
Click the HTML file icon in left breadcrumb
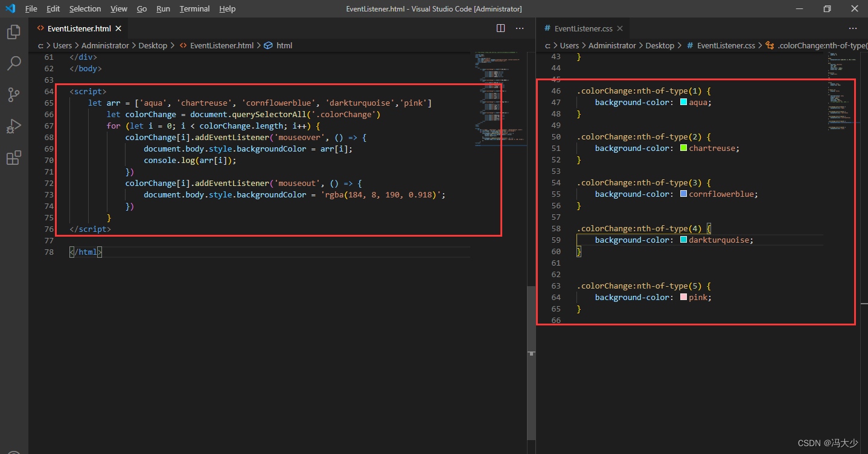pyautogui.click(x=183, y=45)
